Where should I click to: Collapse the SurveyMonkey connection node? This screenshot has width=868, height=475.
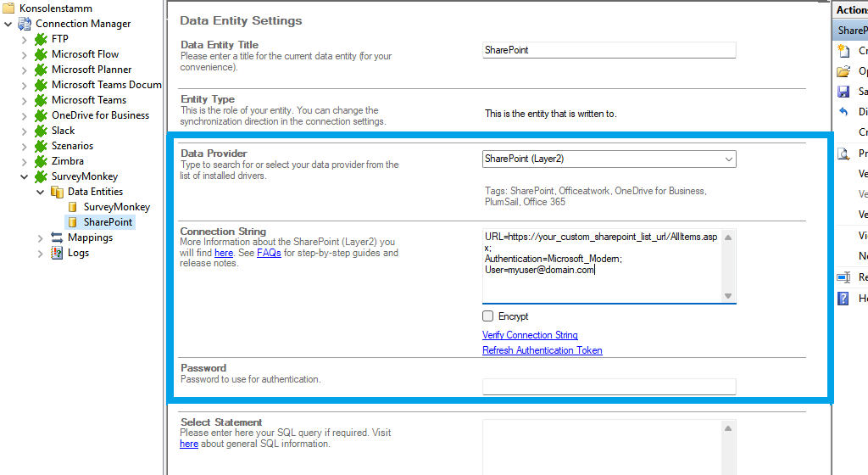pos(24,176)
